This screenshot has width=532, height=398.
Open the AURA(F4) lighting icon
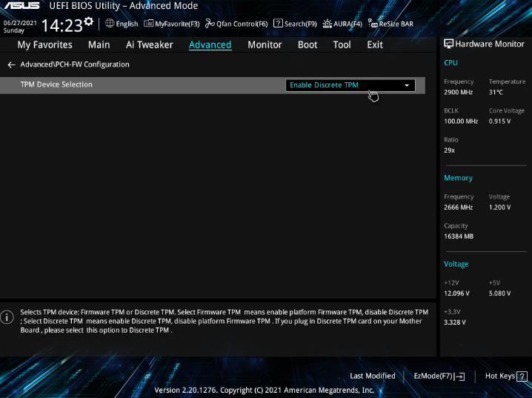click(327, 24)
